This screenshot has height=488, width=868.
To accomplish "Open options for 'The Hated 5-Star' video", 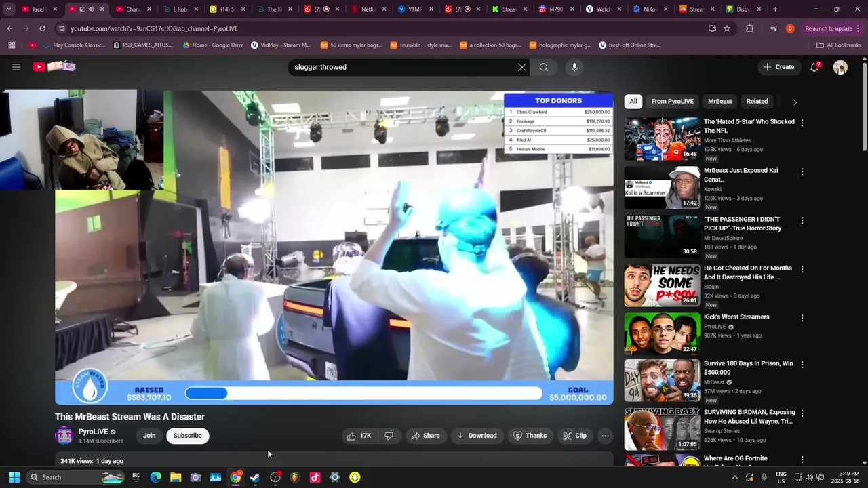I will 802,123.
